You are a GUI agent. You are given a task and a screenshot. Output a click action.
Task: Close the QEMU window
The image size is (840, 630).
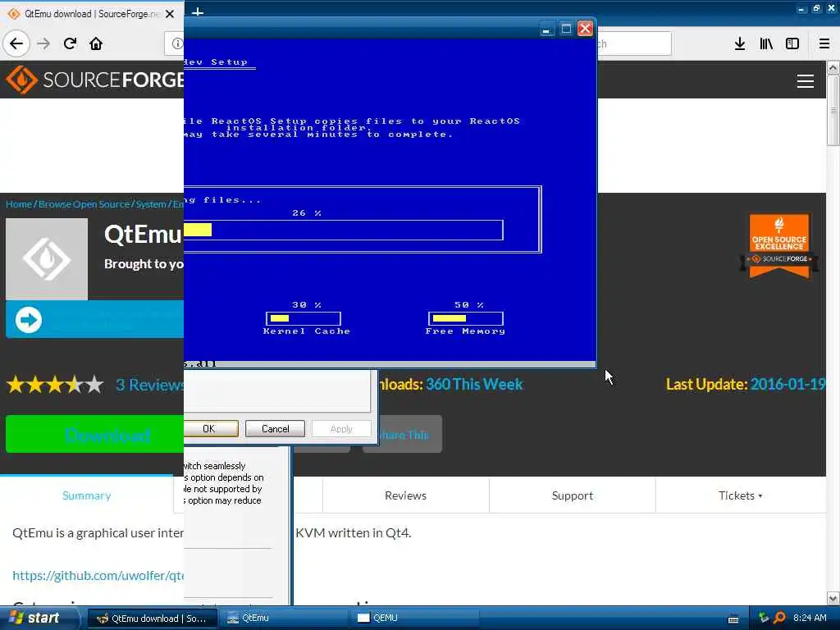pos(585,29)
